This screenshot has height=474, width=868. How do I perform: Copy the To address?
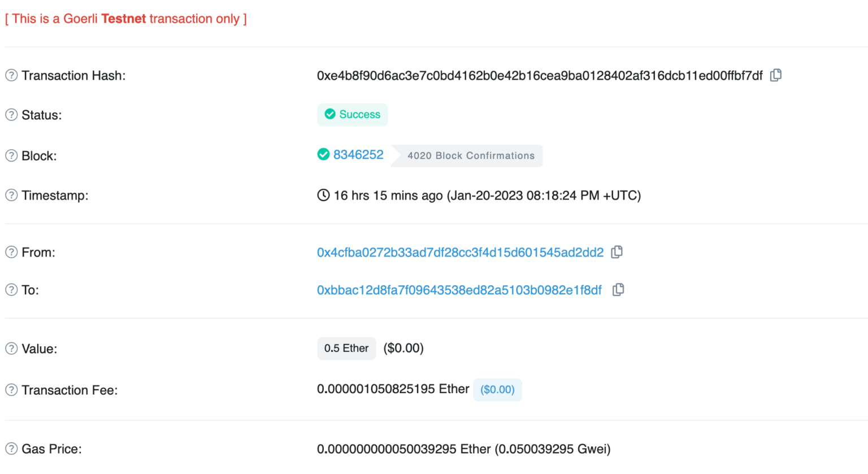[618, 289]
